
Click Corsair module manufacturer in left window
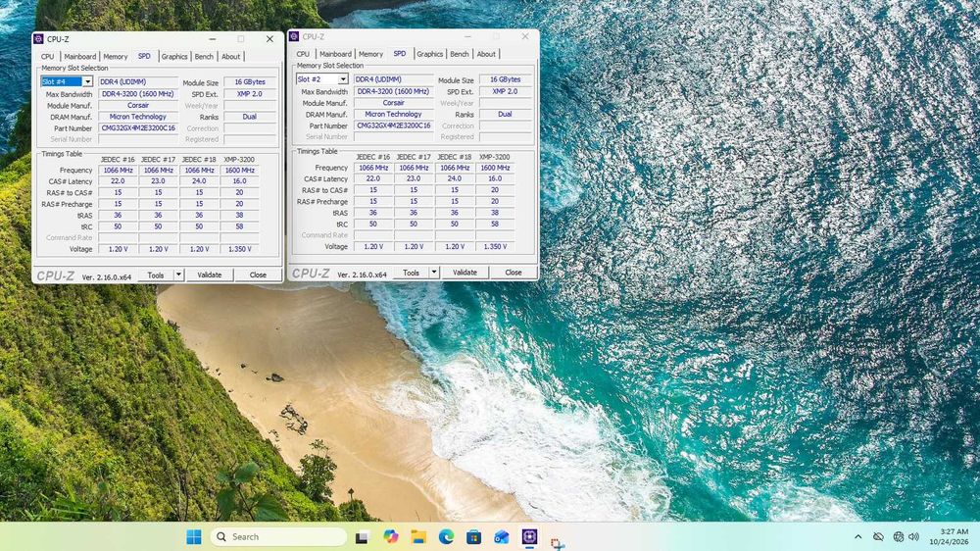[x=138, y=105]
